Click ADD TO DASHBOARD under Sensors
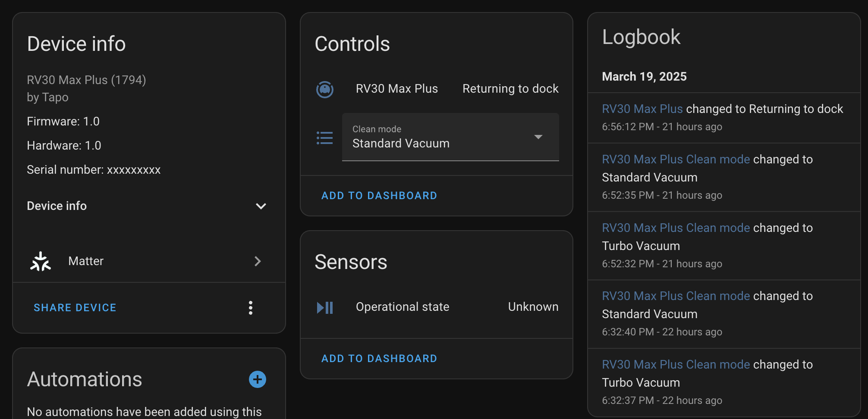This screenshot has height=419, width=868. tap(379, 359)
